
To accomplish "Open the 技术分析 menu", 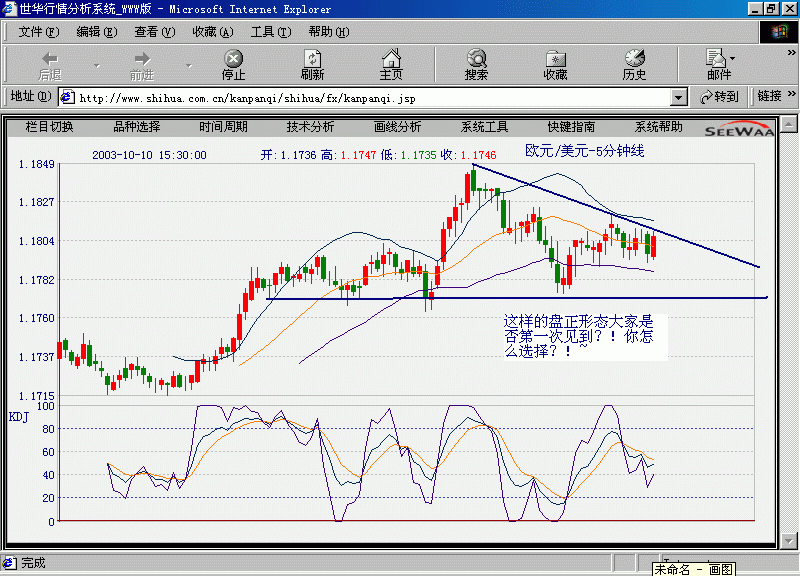I will 310,127.
